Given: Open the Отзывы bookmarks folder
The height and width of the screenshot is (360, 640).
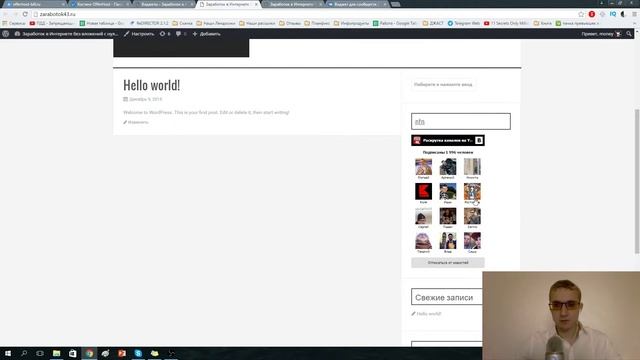Looking at the screenshot, I should coord(290,23).
